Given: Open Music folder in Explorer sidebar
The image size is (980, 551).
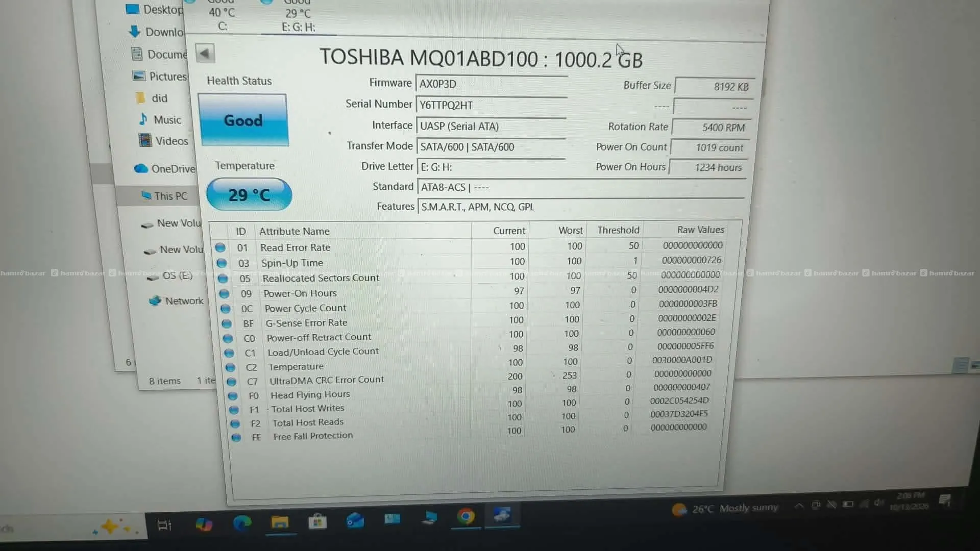Looking at the screenshot, I should coord(160,119).
